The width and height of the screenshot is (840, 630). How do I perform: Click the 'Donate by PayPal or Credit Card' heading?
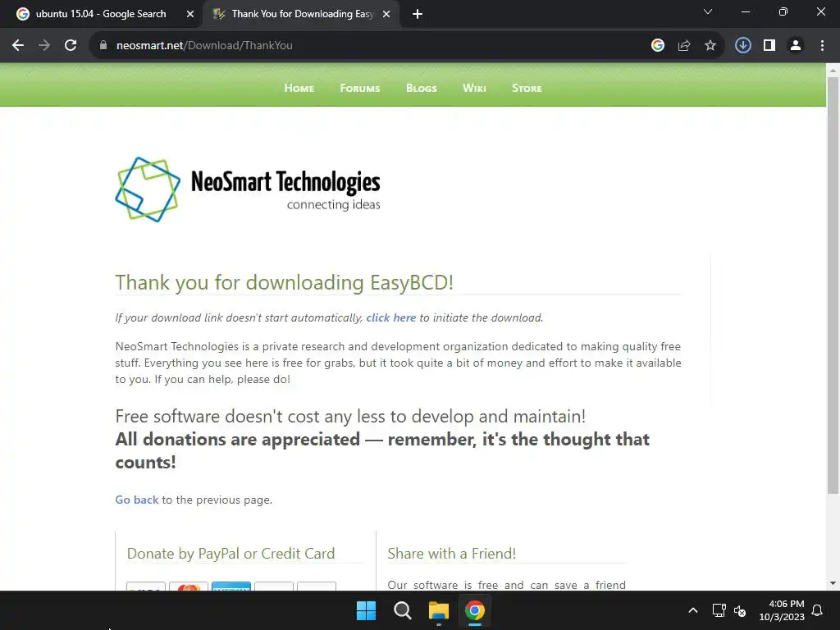pos(231,554)
